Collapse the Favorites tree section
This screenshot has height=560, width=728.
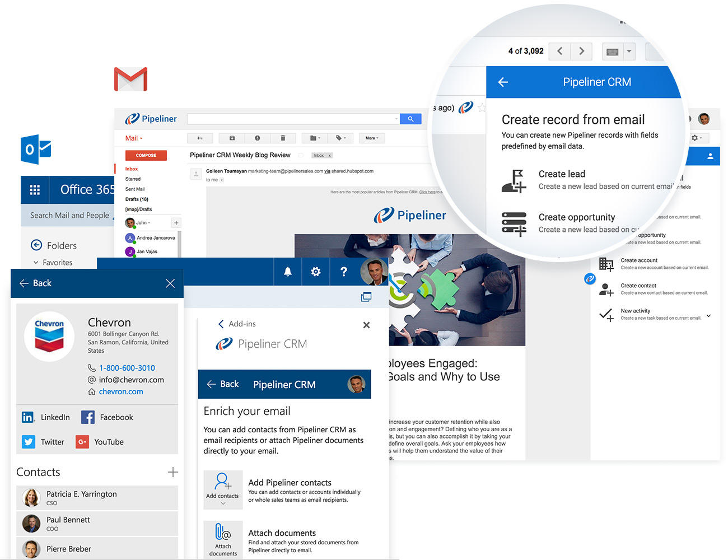pyautogui.click(x=36, y=262)
